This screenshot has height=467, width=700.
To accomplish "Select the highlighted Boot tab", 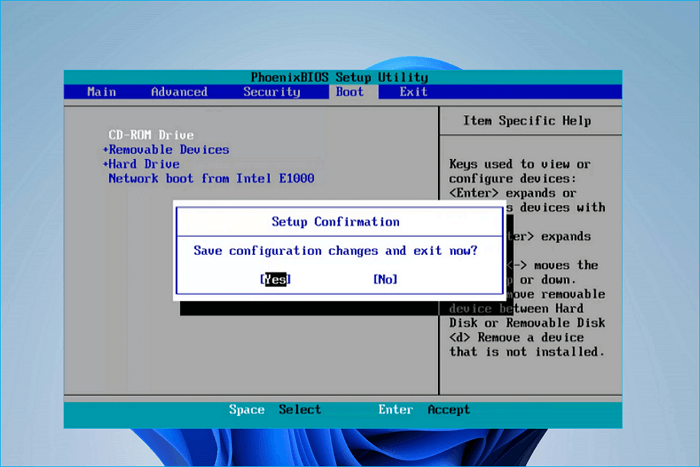I will click(x=350, y=92).
